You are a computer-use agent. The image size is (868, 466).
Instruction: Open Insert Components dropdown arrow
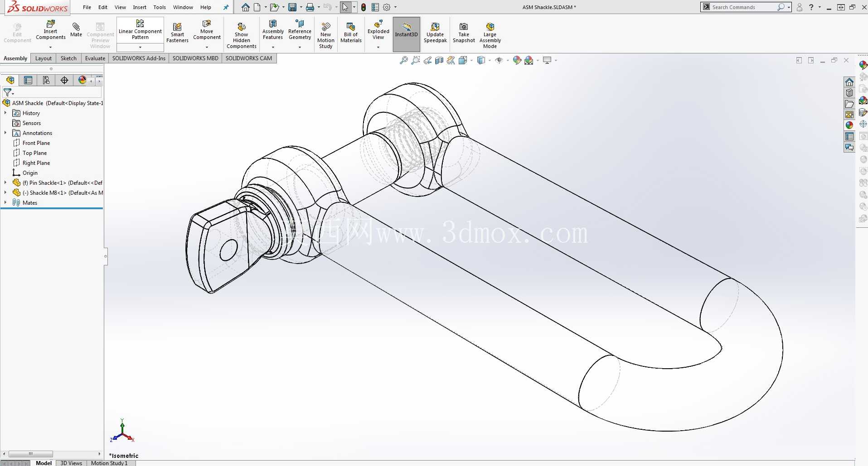(50, 47)
